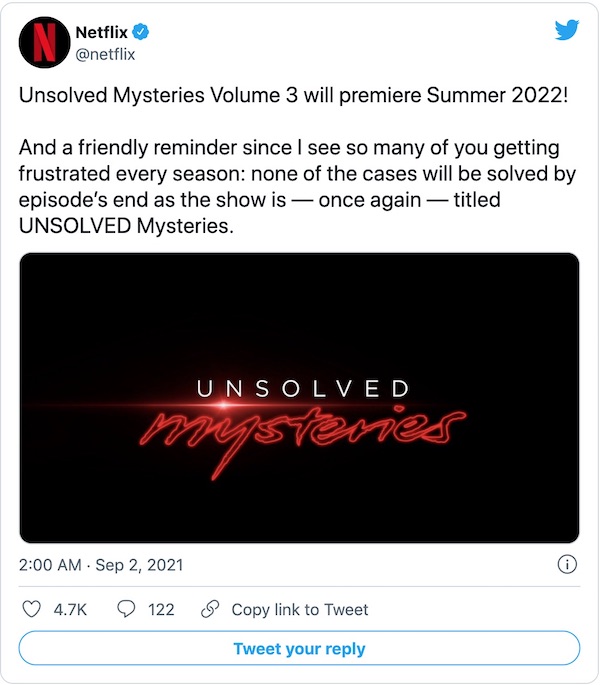Image resolution: width=600 pixels, height=685 pixels.
Task: Click the friendly reminder paragraph text
Action: click(298, 174)
